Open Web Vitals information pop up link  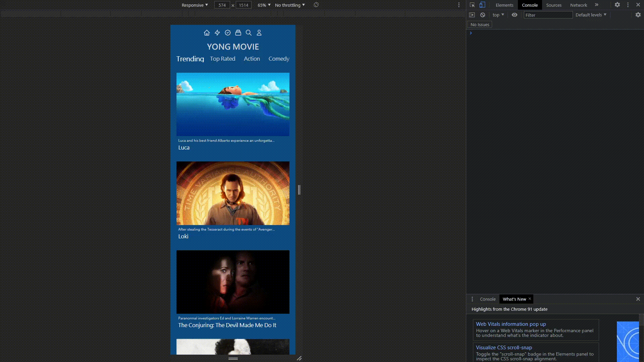[x=511, y=324]
